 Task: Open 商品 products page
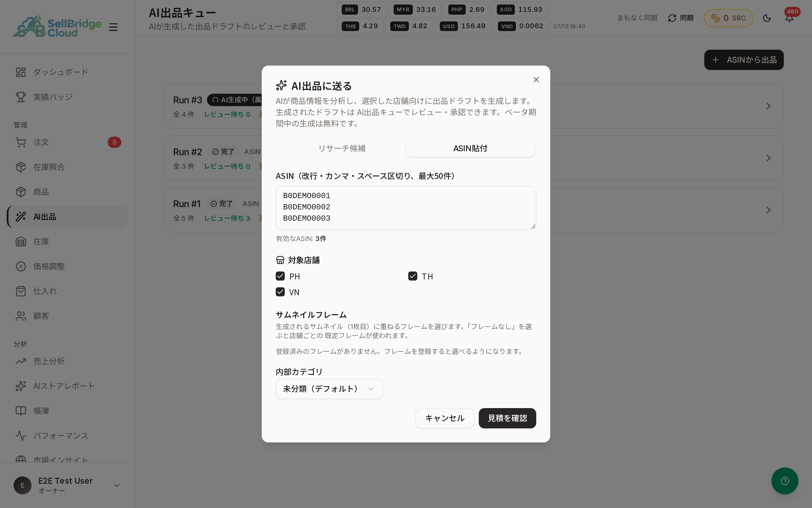point(67,192)
